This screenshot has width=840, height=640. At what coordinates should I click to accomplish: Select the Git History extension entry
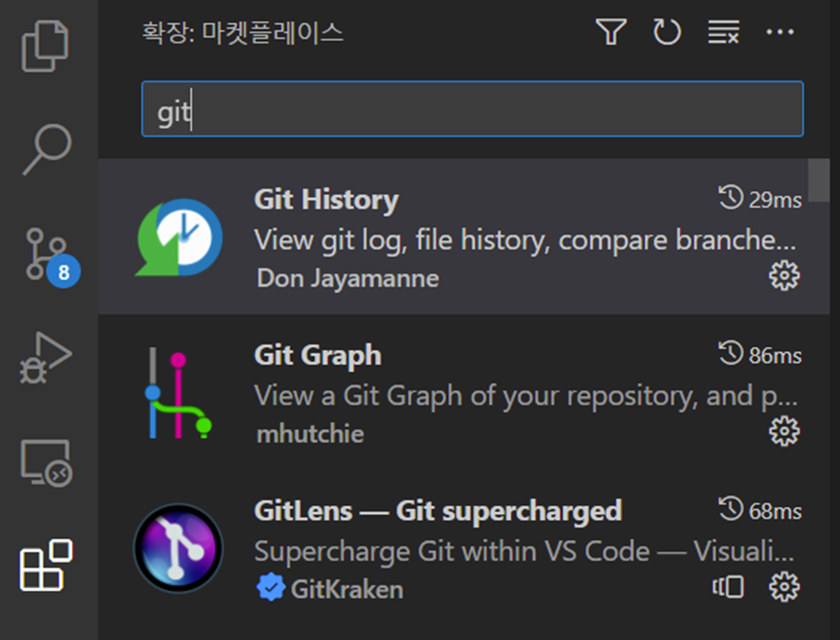click(x=416, y=231)
